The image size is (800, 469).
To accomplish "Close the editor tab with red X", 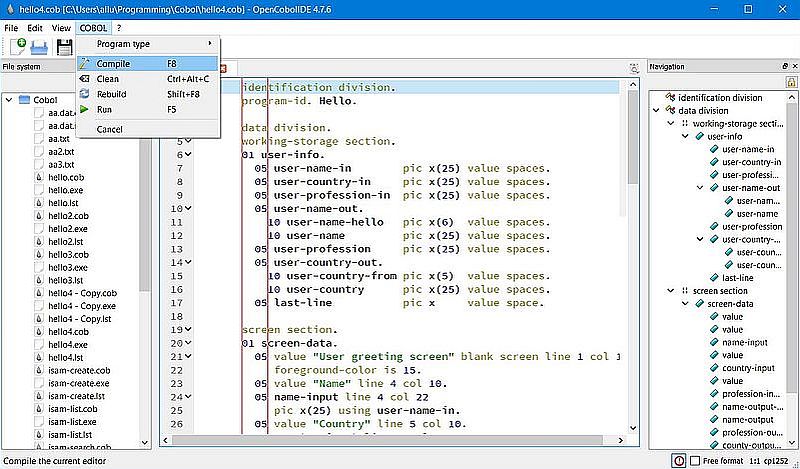I will [222, 67].
